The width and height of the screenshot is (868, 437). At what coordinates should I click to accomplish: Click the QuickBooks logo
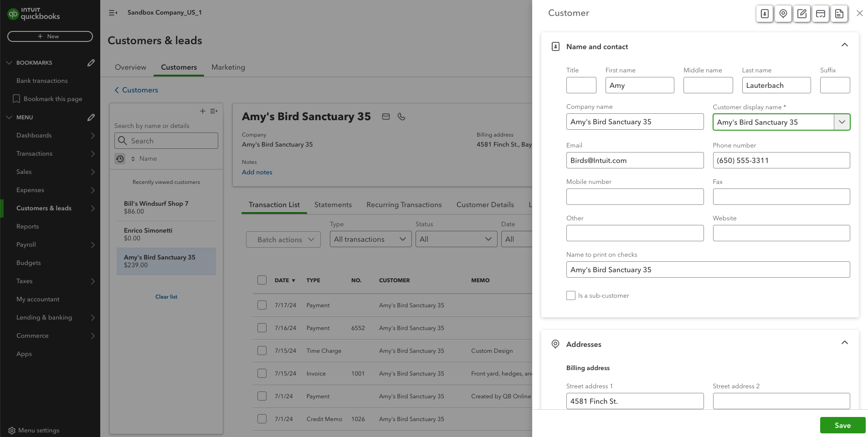pos(34,14)
